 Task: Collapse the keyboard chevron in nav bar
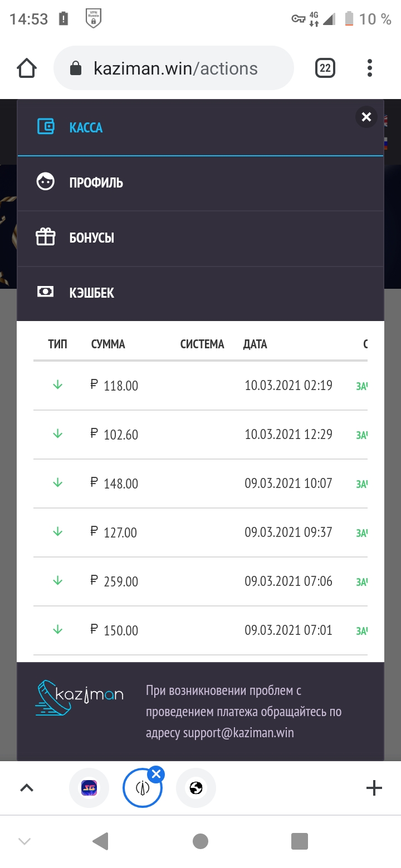[x=25, y=841]
